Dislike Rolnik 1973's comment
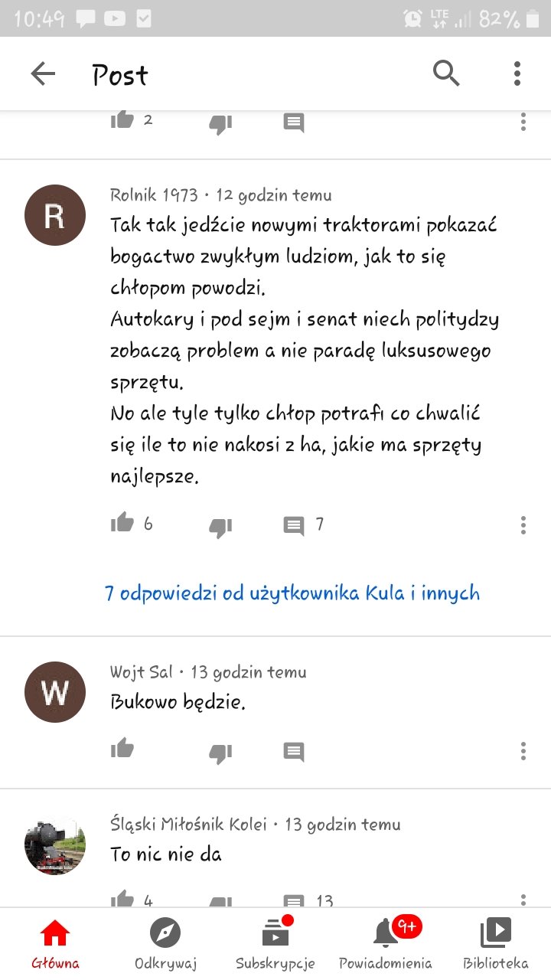Viewport: 551px width, 980px height. pos(220,526)
